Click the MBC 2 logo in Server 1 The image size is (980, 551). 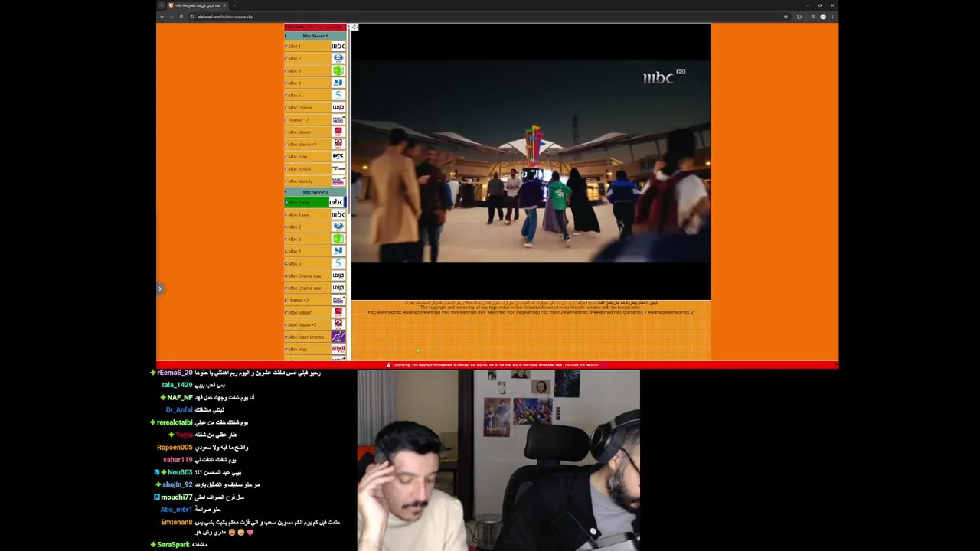(338, 59)
